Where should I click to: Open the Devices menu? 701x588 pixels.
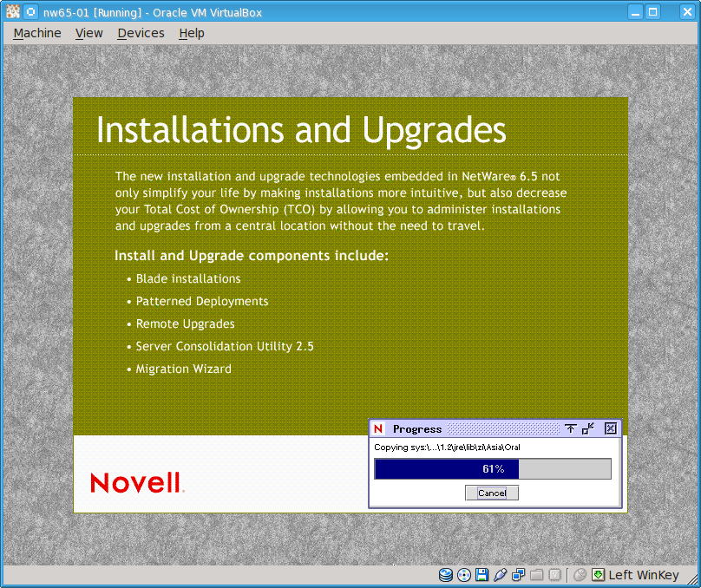[141, 33]
